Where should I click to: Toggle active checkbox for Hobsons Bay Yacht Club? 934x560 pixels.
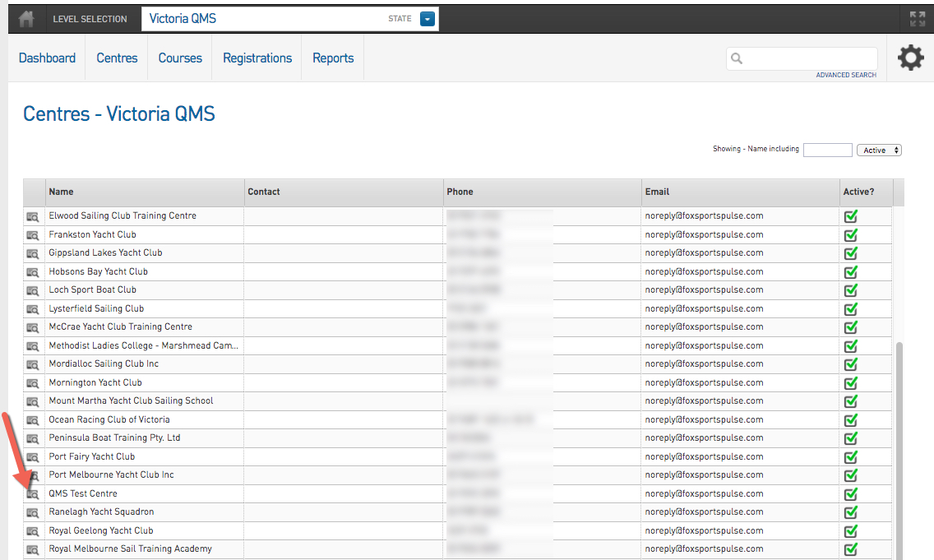(851, 271)
